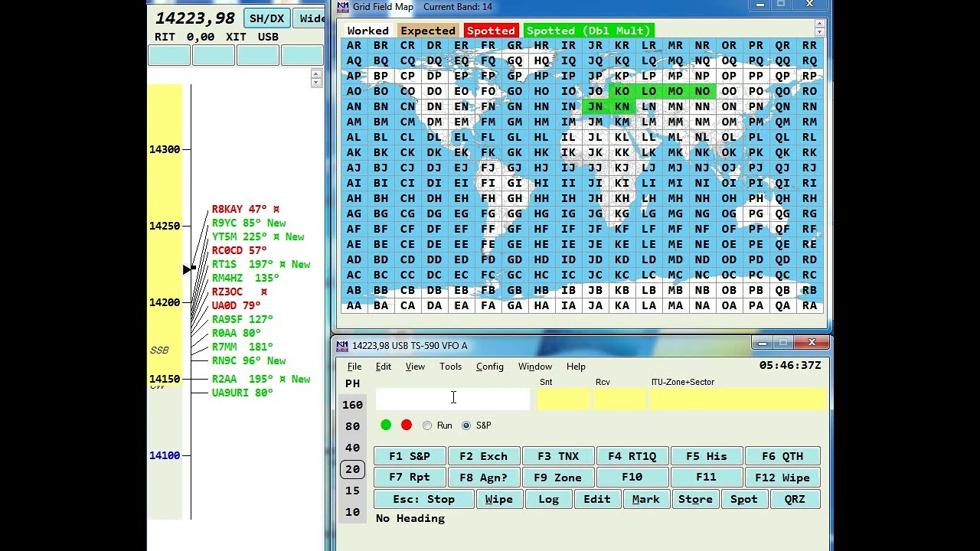This screenshot has height=551, width=980.
Task: Select the 20 band label
Action: click(x=352, y=469)
